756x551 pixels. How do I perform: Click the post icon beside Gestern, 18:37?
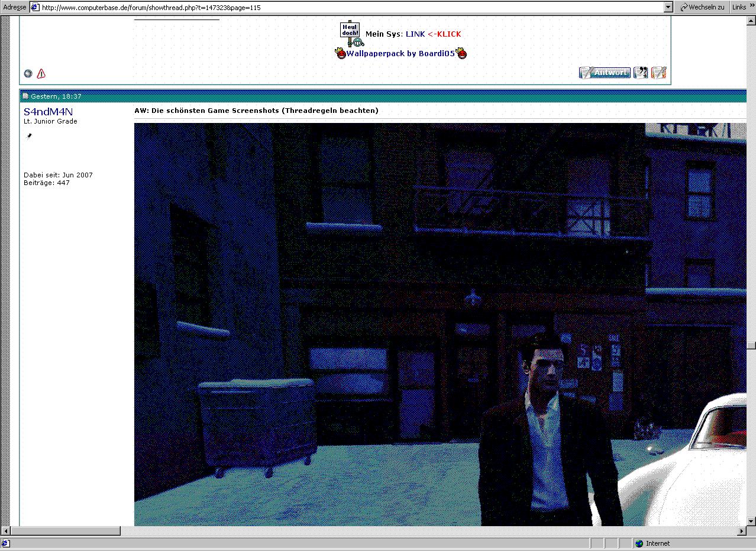click(25, 96)
